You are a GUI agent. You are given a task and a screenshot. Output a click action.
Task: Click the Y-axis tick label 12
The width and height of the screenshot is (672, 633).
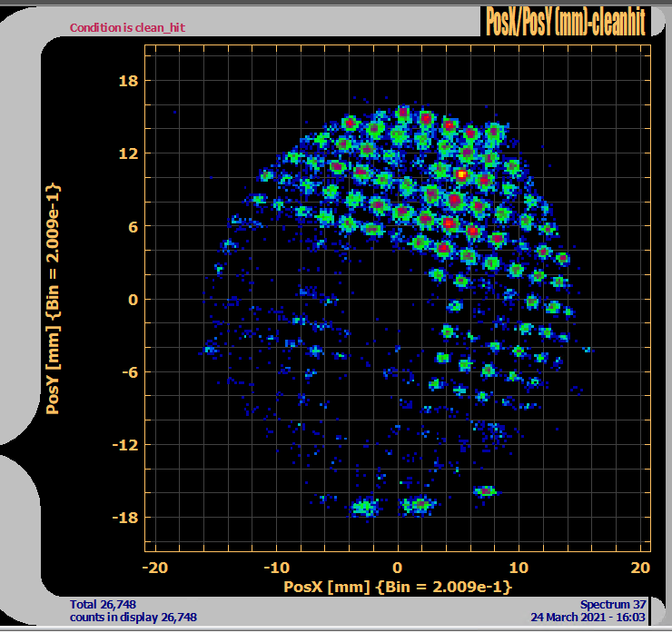129,153
